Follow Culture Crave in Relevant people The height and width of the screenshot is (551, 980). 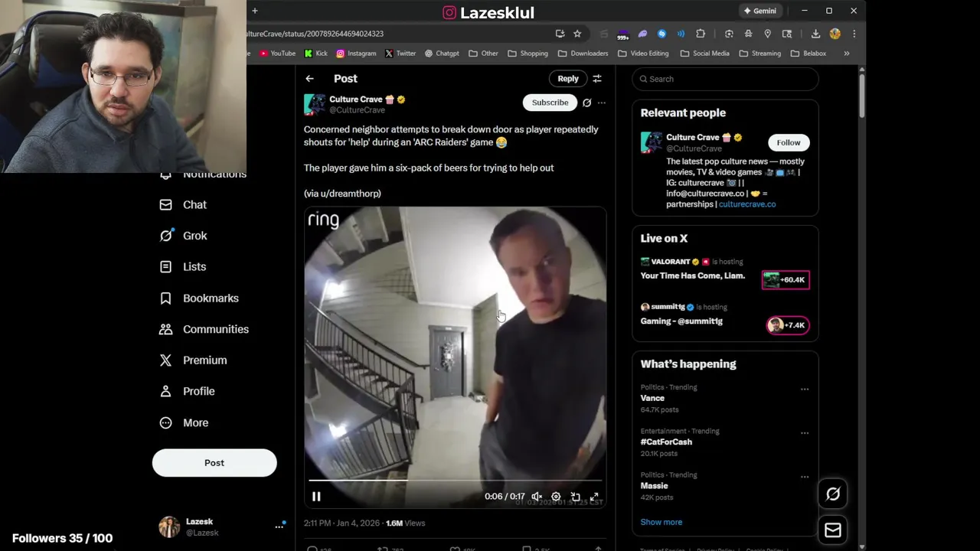[789, 142]
